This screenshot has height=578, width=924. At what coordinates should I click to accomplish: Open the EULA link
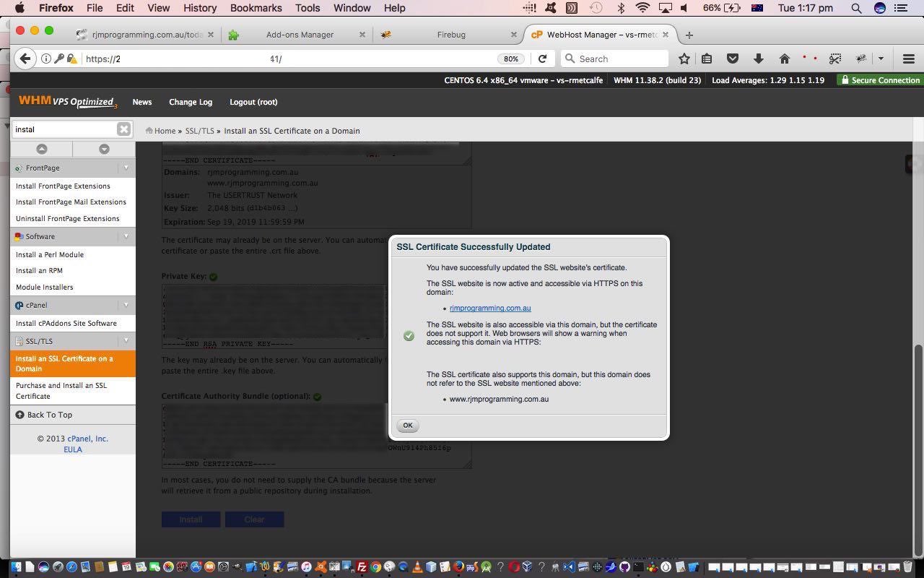pos(73,449)
